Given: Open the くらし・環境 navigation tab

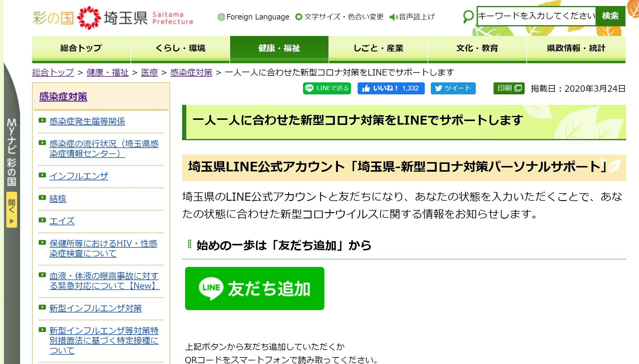Looking at the screenshot, I should [x=180, y=49].
